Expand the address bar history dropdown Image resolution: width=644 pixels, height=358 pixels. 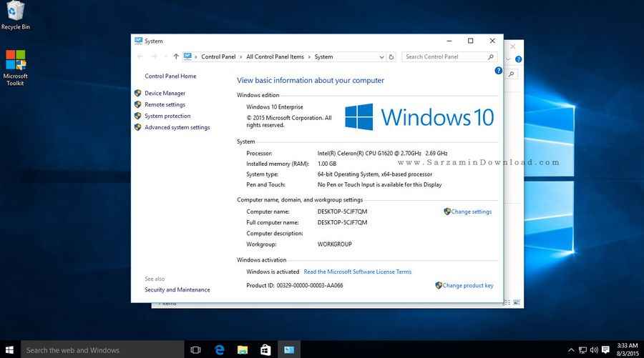(381, 57)
